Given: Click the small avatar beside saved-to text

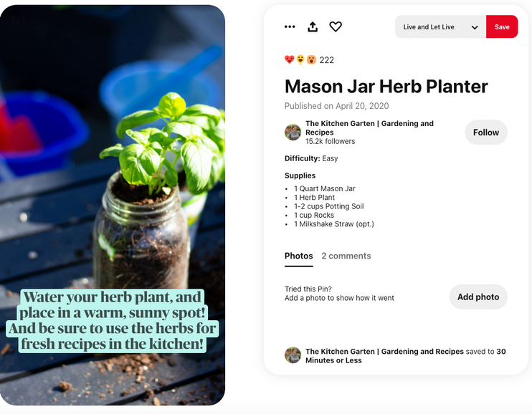Looking at the screenshot, I should click(x=293, y=355).
